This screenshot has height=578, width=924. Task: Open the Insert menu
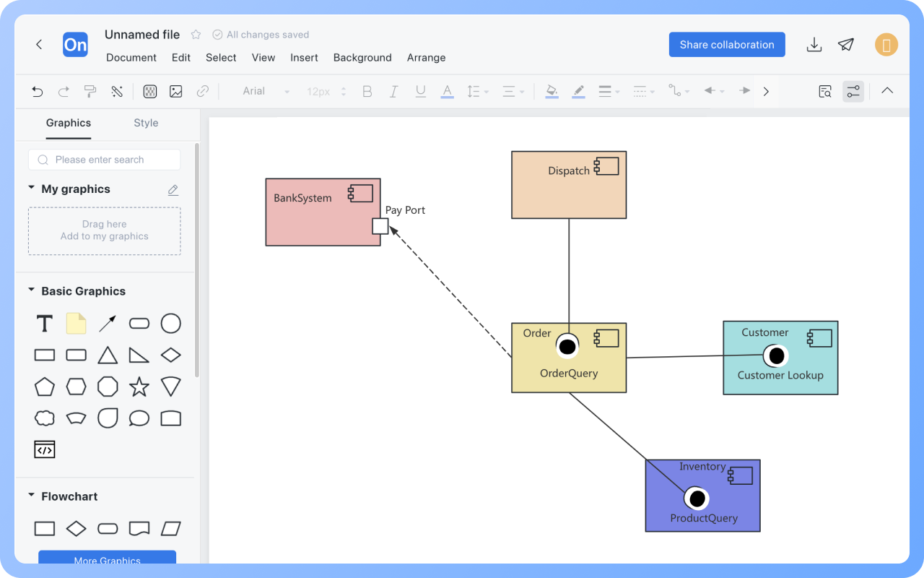(305, 58)
